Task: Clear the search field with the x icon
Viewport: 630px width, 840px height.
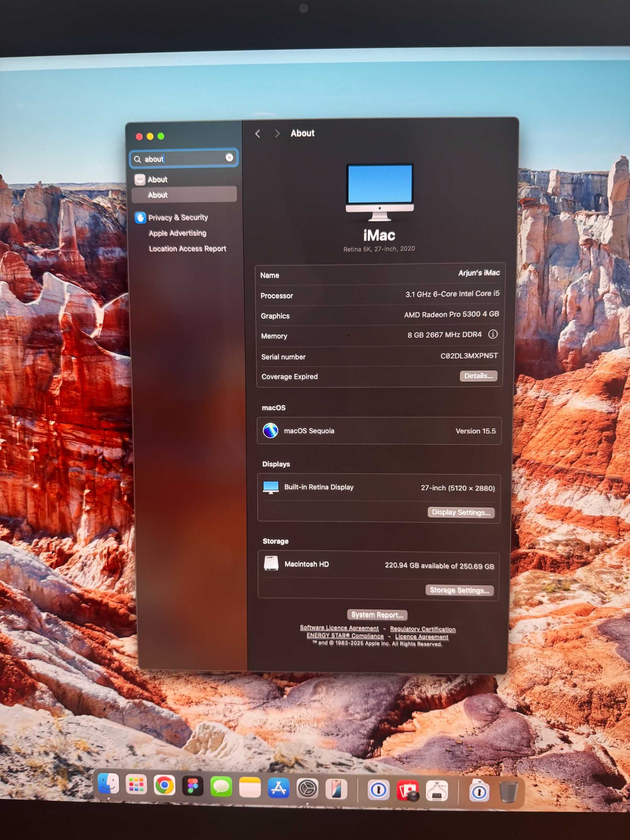Action: (229, 157)
